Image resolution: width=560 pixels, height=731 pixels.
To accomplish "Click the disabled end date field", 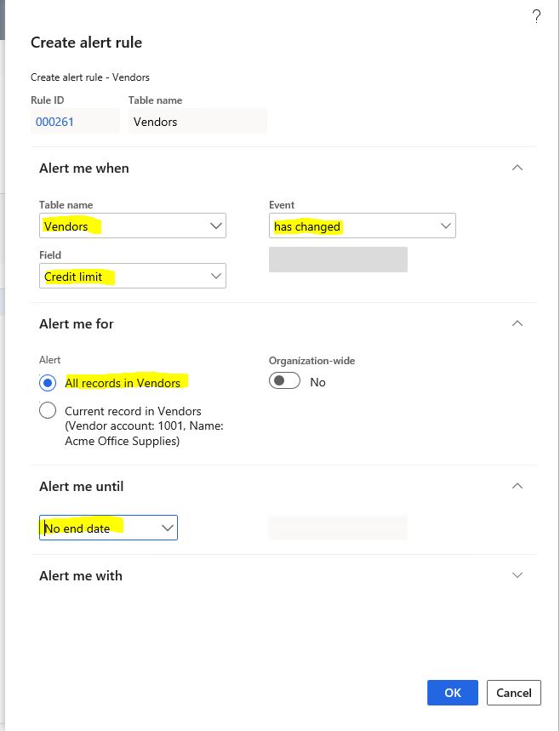I will [x=338, y=528].
